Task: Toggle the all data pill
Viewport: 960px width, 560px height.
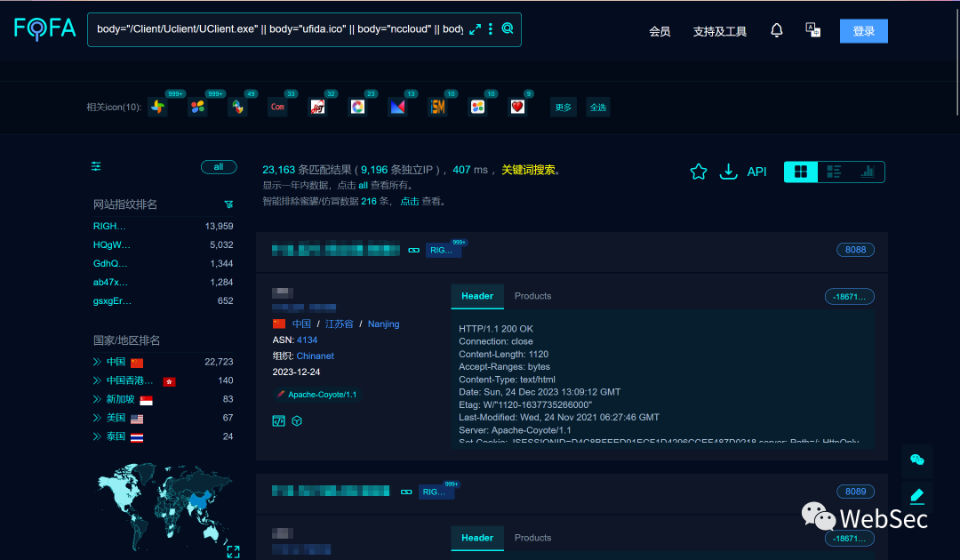Action: pyautogui.click(x=219, y=167)
